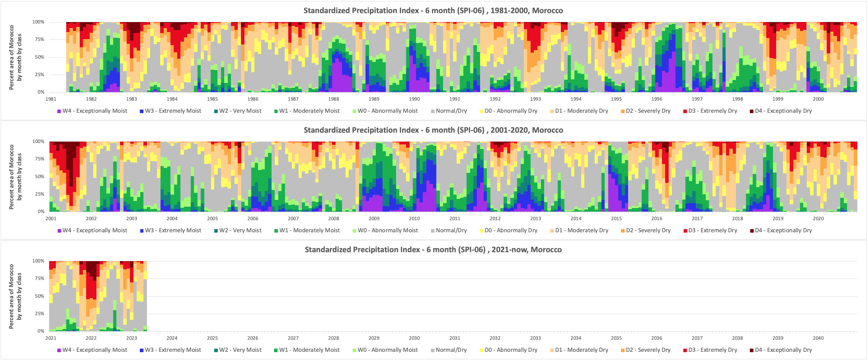Select D4 - Exceptionally Dry legend entry in 2001-2020 chart
This screenshot has height=360, width=868.
781,231
